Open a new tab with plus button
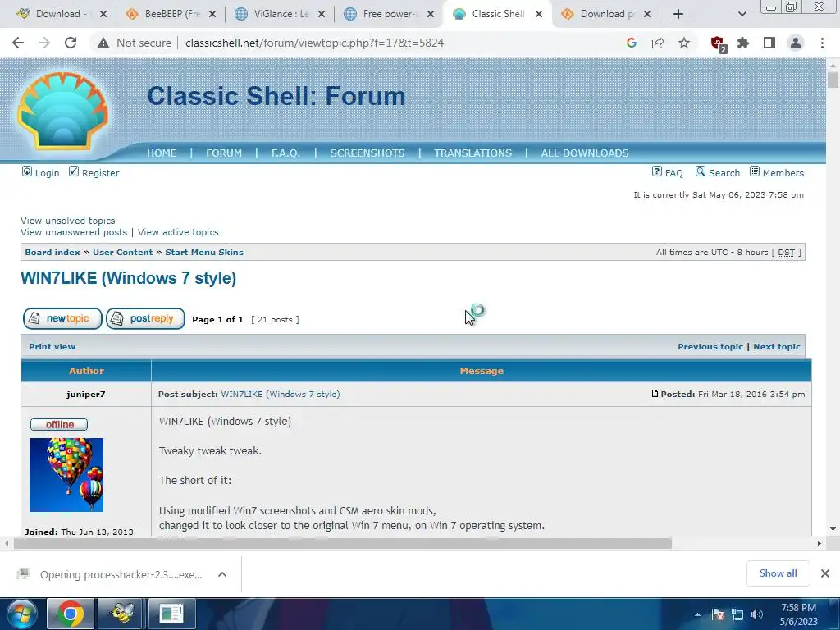The image size is (840, 630). pos(678,14)
